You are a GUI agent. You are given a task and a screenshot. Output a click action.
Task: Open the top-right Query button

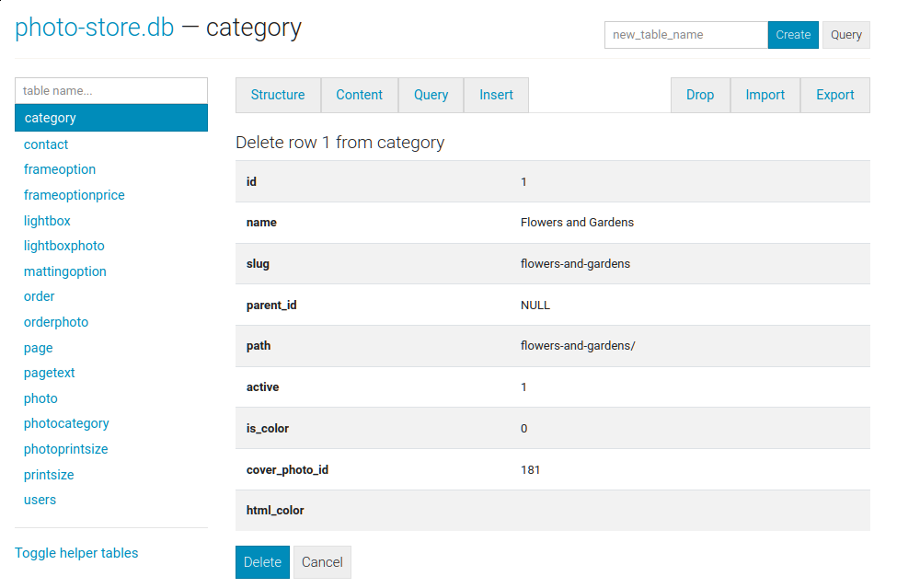(845, 35)
